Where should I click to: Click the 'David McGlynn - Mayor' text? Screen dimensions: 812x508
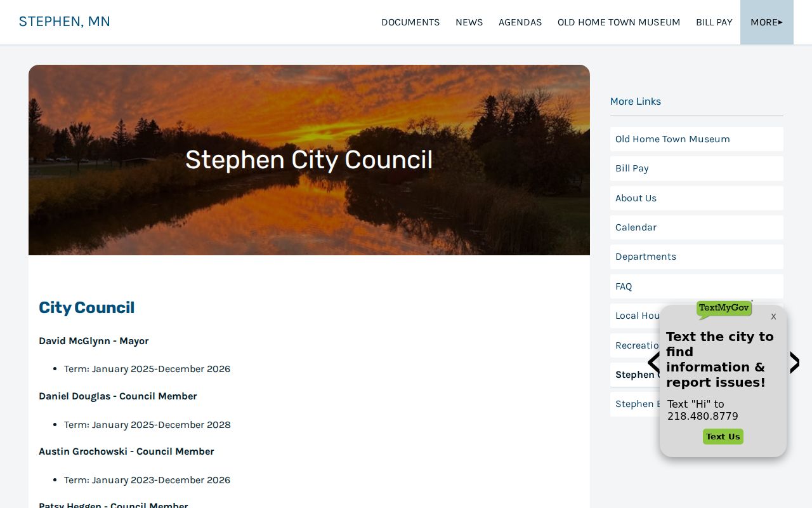click(x=94, y=341)
